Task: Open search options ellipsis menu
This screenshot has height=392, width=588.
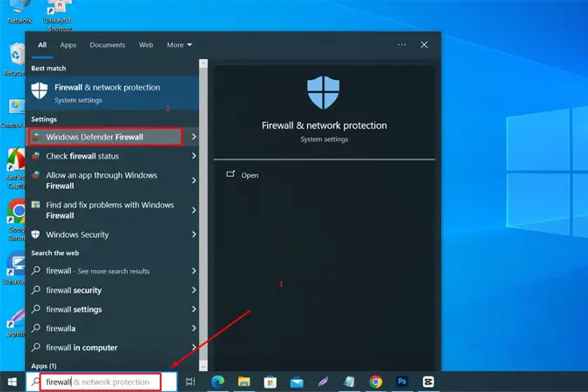Action: tap(402, 44)
